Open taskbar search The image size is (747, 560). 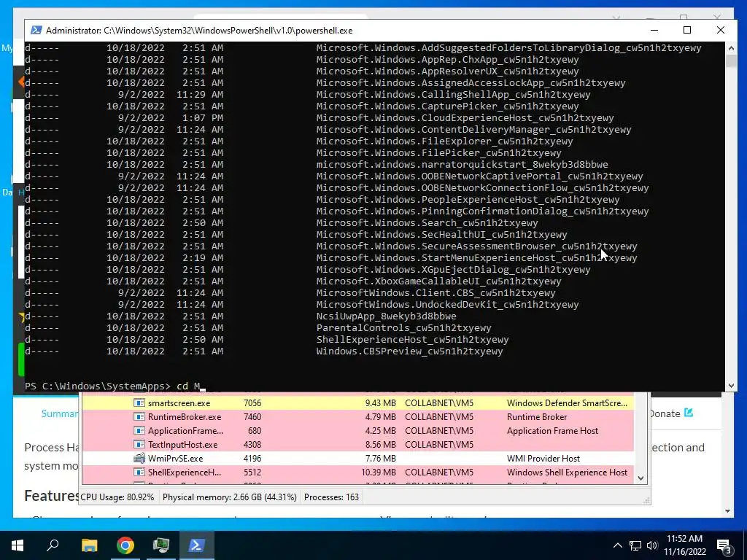(53, 545)
